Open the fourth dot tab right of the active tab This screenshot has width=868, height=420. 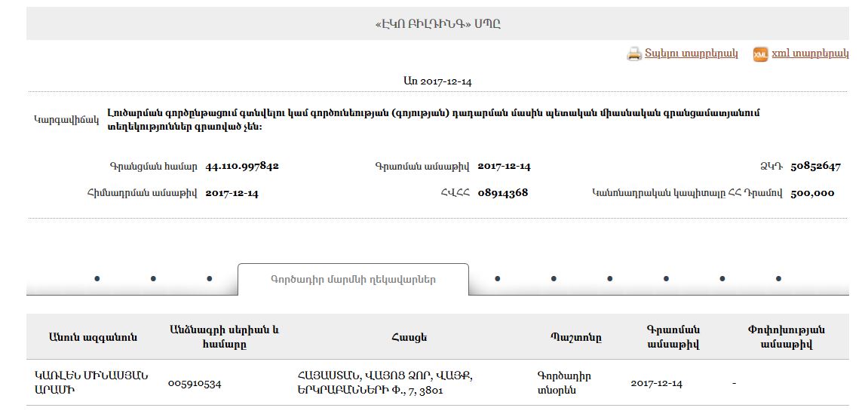[x=666, y=278]
